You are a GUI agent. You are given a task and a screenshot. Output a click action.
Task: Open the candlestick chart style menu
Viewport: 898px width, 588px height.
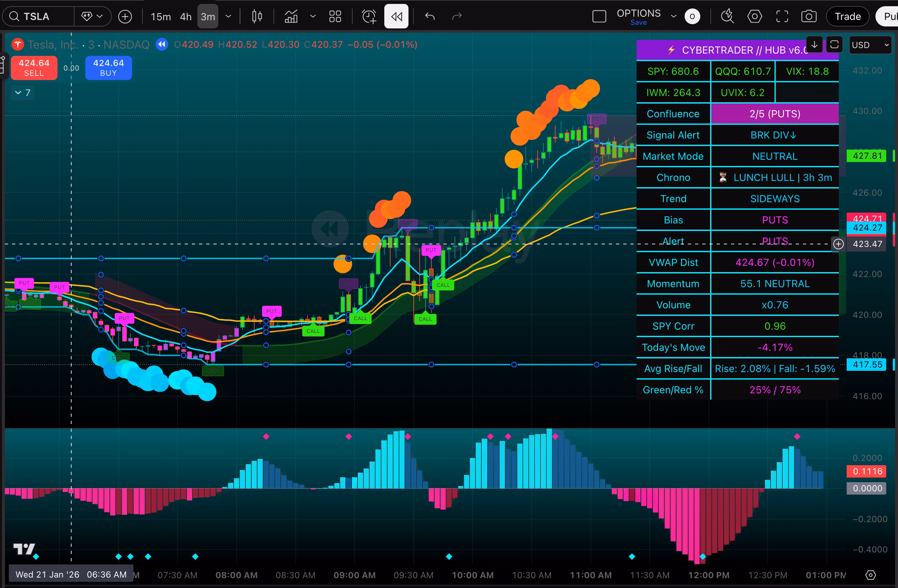point(257,17)
